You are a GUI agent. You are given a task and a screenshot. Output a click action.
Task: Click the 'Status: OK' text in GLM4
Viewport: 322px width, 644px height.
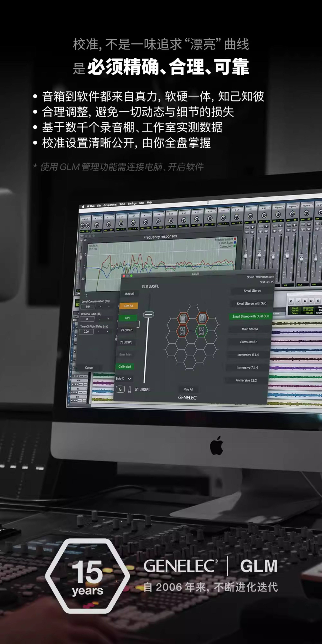coord(267,282)
